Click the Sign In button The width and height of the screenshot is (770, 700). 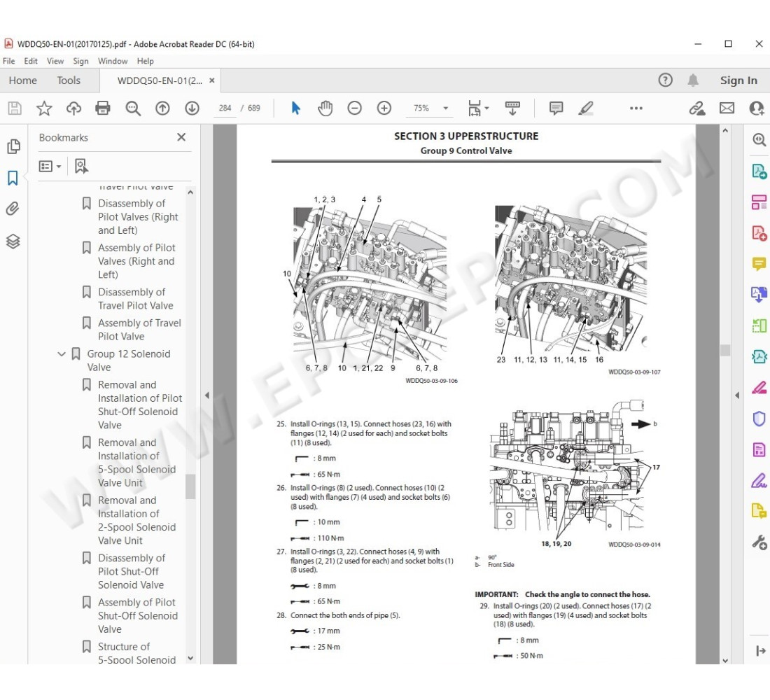738,80
